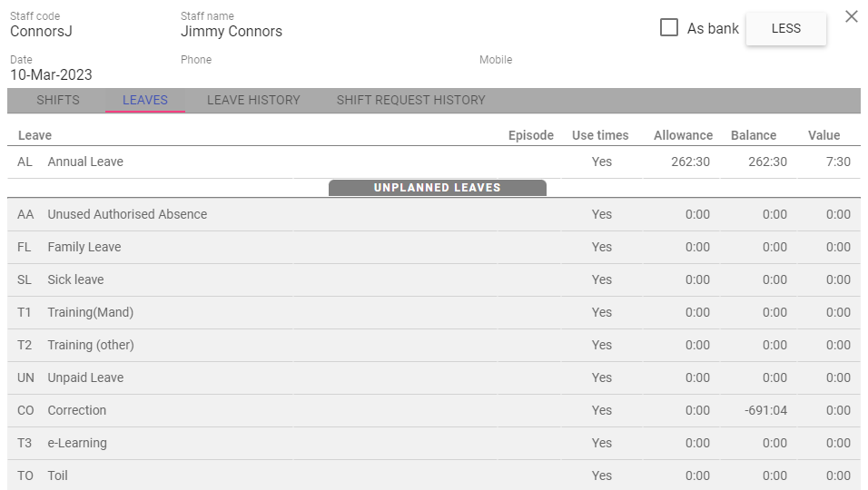Close the staff details dialog

[851, 16]
